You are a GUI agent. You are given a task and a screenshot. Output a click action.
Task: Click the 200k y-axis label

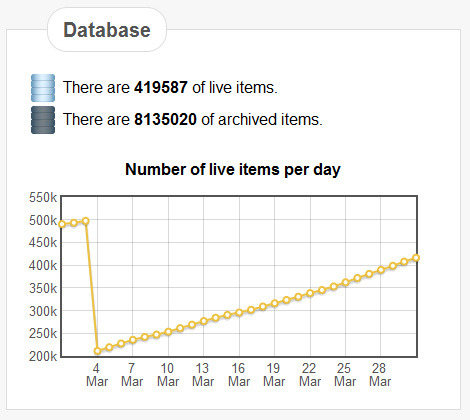pyautogui.click(x=43, y=356)
